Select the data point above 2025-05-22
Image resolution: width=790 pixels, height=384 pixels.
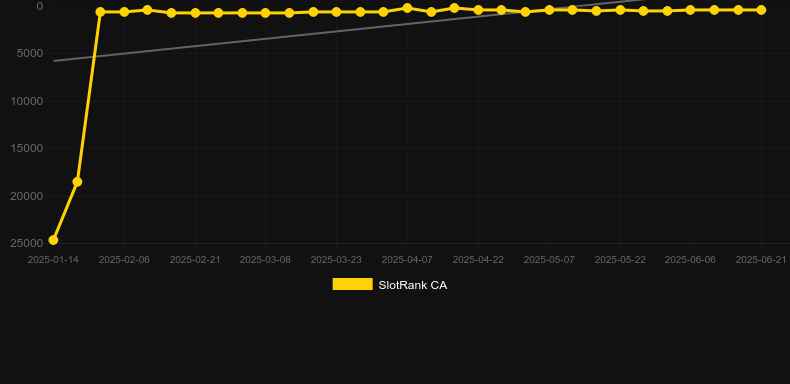[620, 10]
